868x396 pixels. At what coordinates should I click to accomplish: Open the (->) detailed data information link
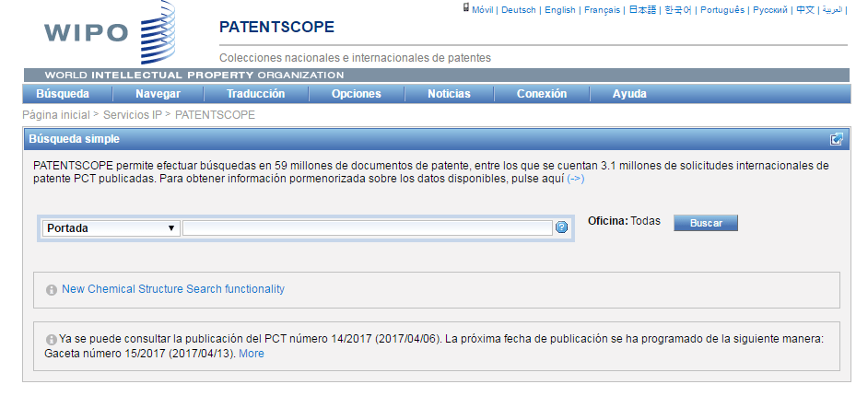coord(576,180)
